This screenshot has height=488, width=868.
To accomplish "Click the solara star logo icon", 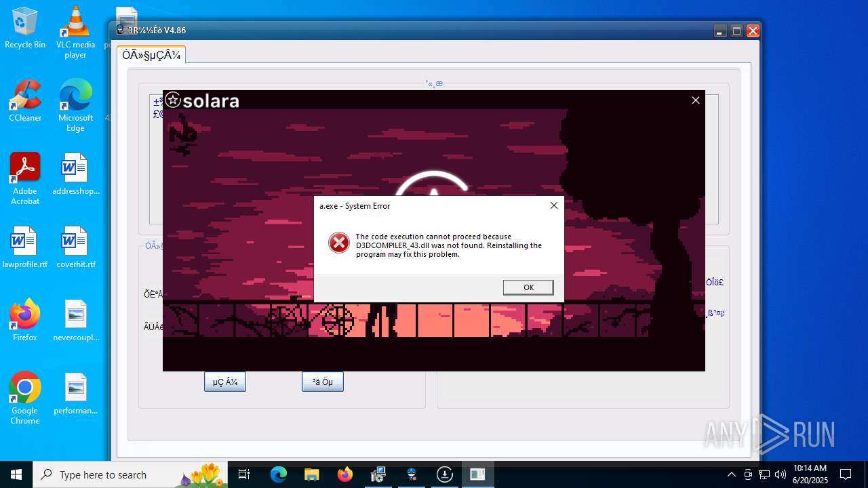I will tap(173, 100).
